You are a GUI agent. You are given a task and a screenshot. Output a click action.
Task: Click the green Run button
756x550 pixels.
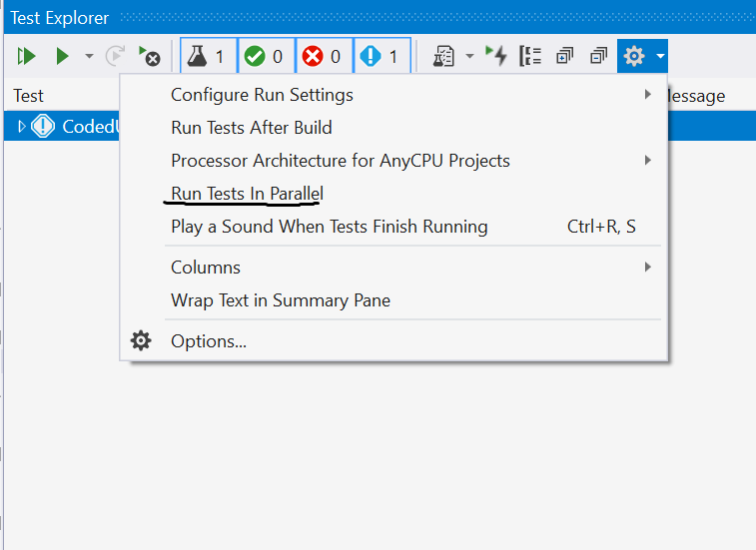click(62, 57)
